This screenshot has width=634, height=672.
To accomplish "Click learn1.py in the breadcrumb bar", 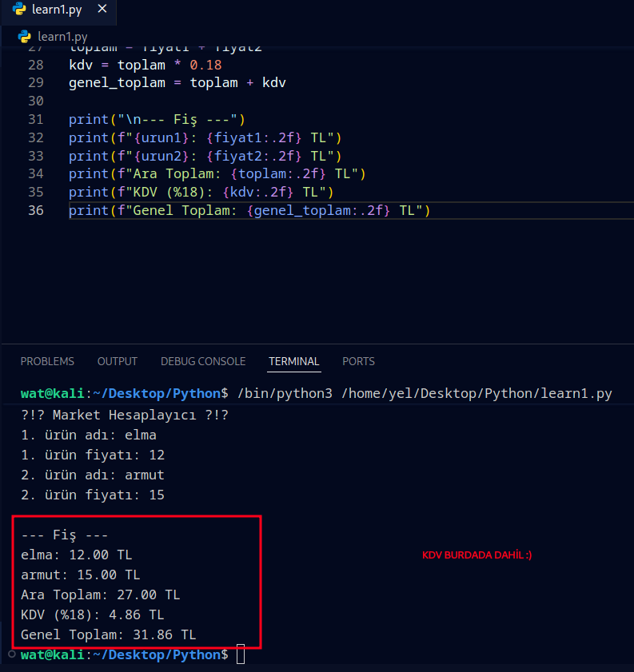I will [62, 37].
